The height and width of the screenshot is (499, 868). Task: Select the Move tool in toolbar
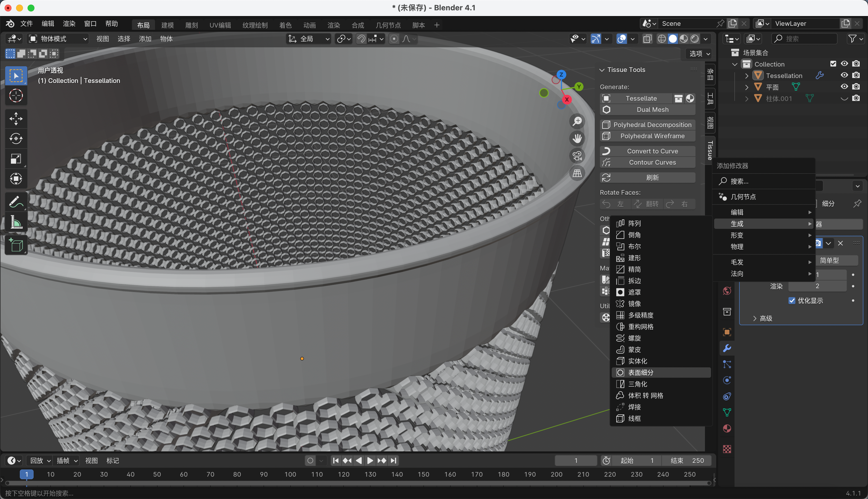coord(16,119)
